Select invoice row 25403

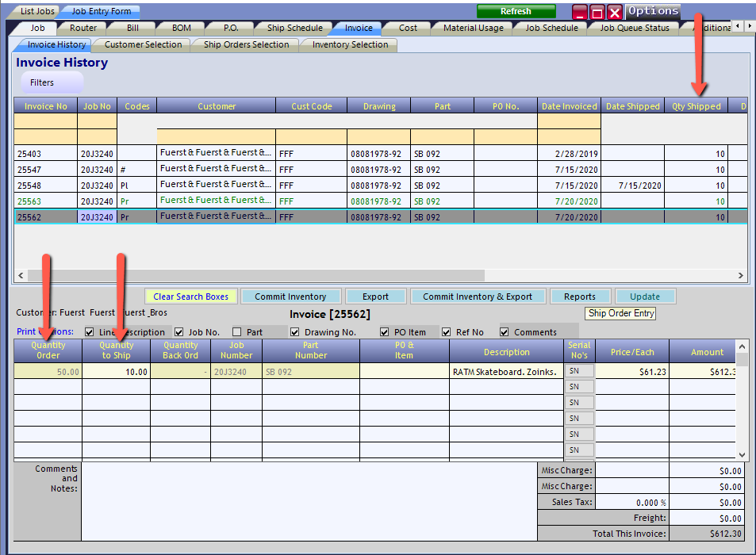click(380, 154)
